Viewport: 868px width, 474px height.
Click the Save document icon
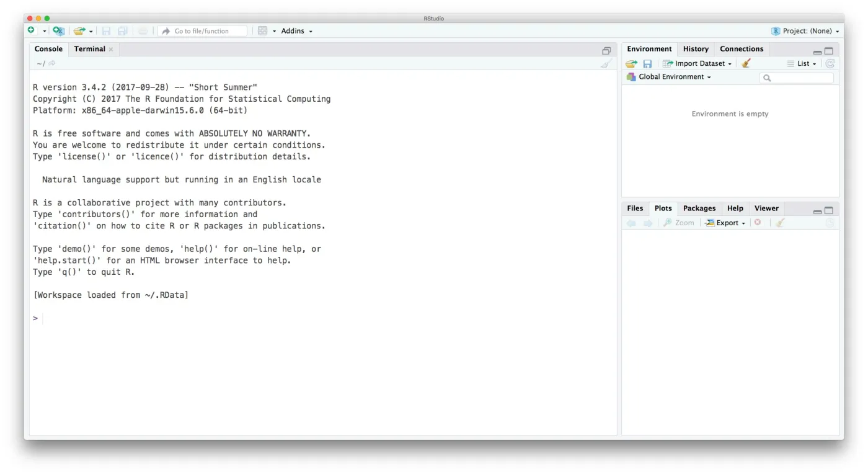[x=106, y=30]
